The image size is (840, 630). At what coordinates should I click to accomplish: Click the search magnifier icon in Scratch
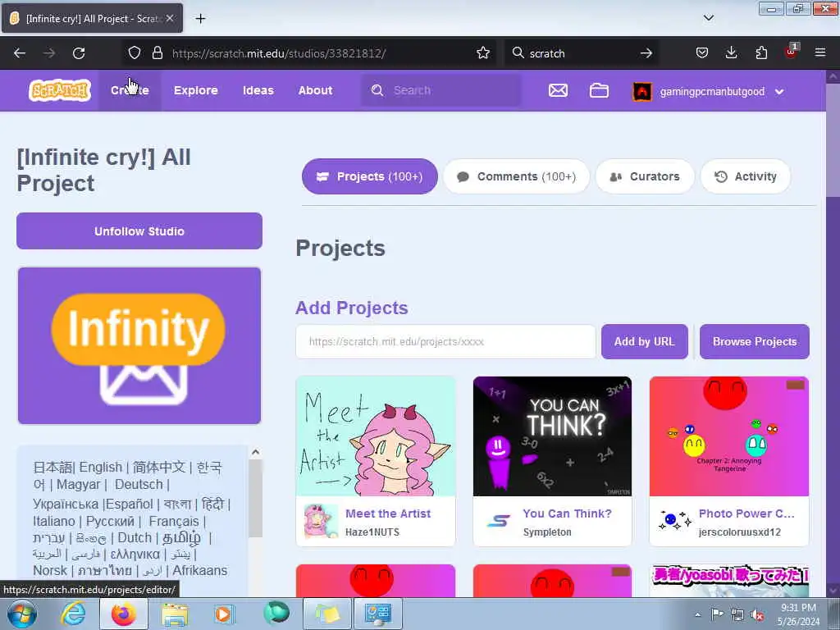[377, 90]
